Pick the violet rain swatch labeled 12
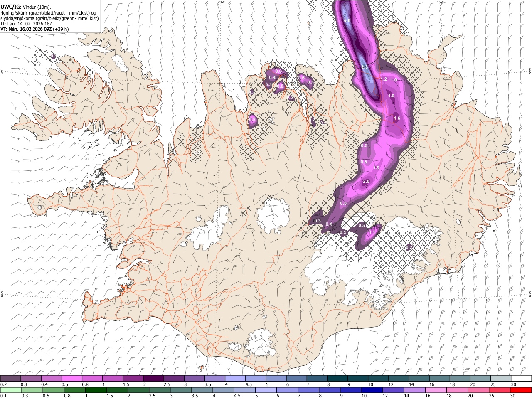The width and height of the screenshot is (532, 399). pos(393,390)
